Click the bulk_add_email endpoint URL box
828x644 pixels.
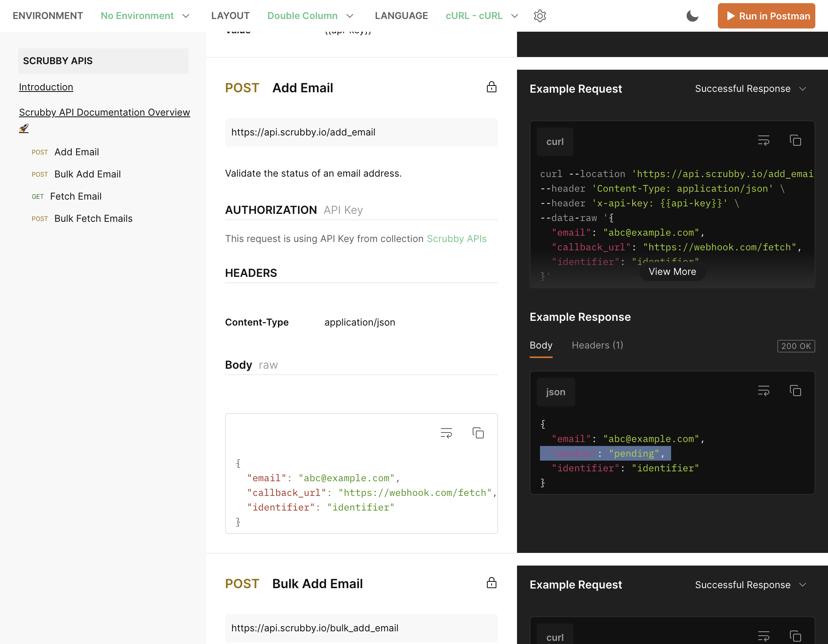(361, 628)
